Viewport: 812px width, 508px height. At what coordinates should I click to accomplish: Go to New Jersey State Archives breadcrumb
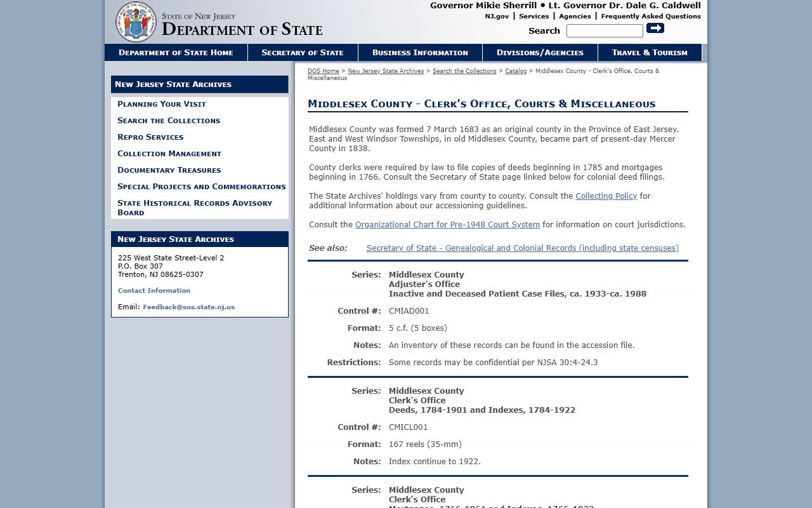pos(386,71)
